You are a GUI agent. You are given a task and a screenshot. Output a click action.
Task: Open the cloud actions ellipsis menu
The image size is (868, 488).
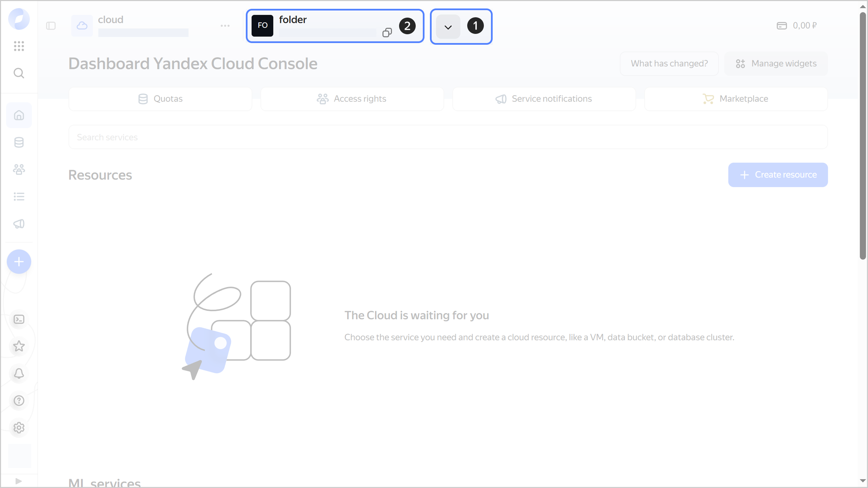(225, 25)
